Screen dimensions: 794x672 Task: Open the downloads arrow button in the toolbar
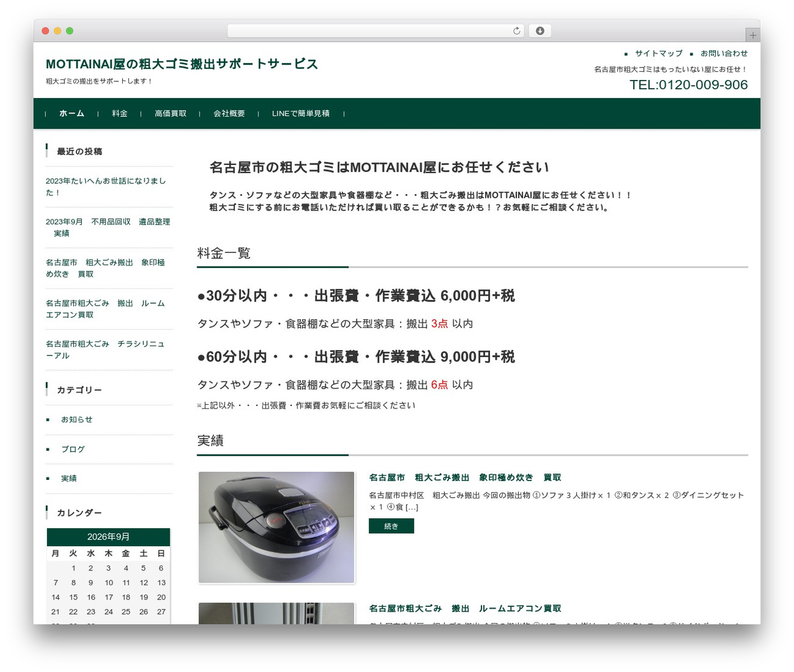(x=540, y=31)
